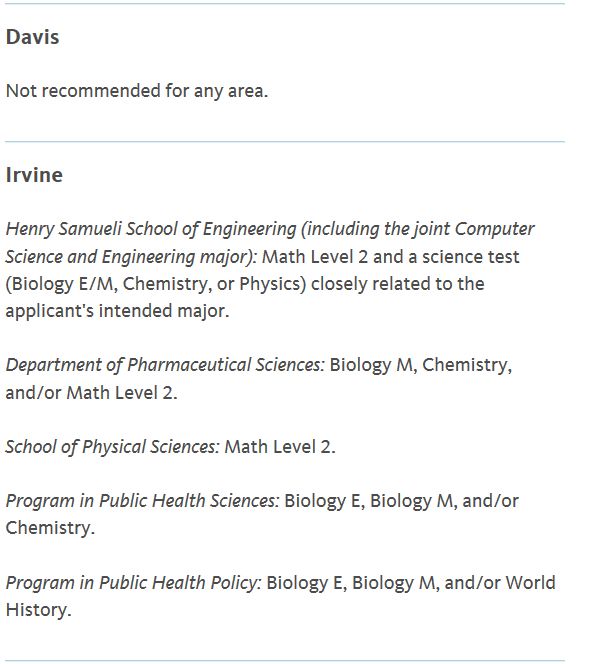
Task: Click the word 'Chemistry.' below Health Sciences
Action: (50, 528)
